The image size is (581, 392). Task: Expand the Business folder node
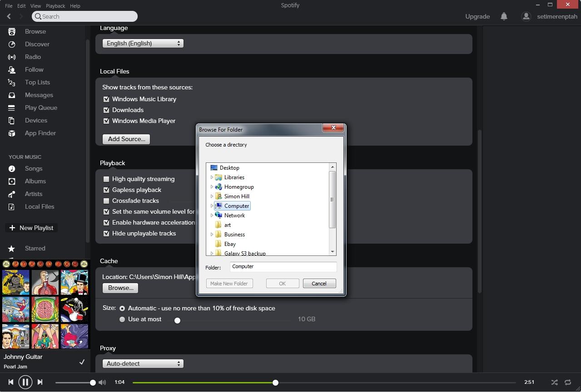point(212,235)
